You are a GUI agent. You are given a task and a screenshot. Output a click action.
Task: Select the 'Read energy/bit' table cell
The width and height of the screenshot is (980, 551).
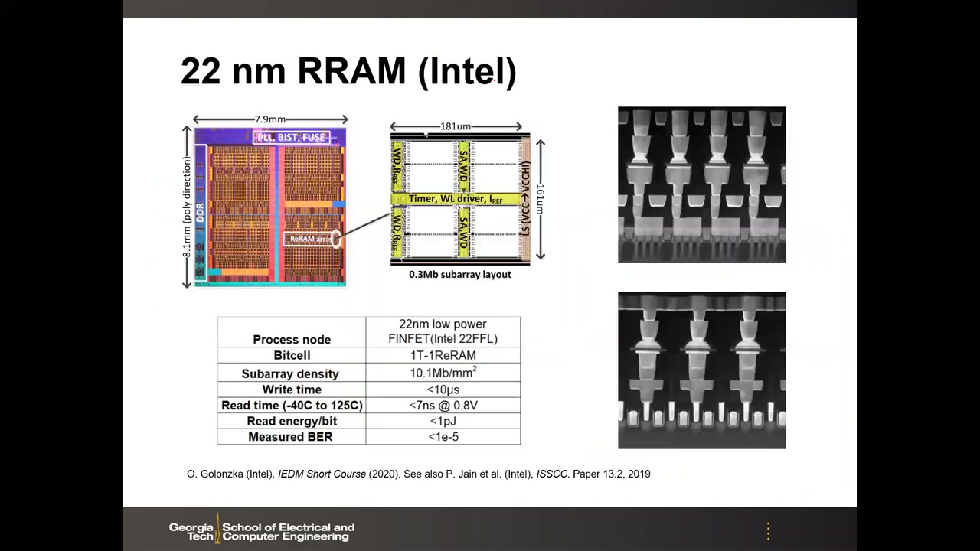click(292, 421)
